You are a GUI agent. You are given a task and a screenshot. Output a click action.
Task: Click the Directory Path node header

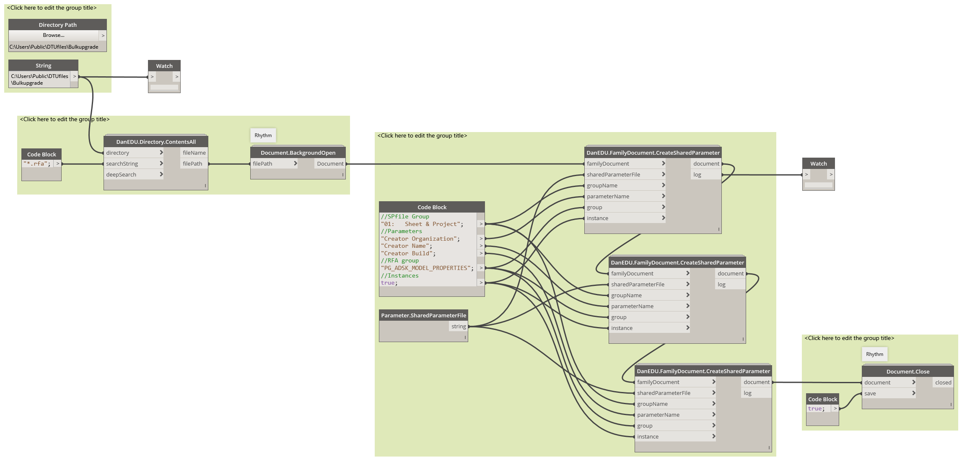[57, 25]
